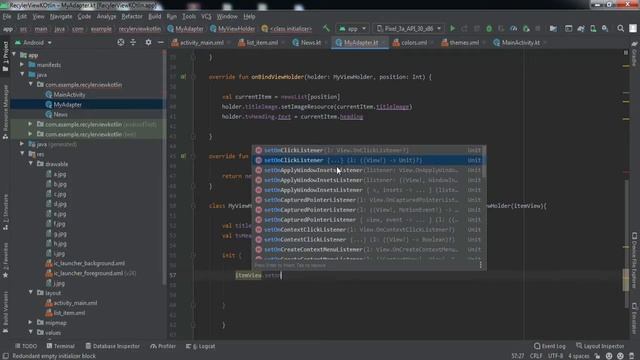This screenshot has width=640, height=360.
Task: Click the Make Project hammer icon
Action: (326, 29)
